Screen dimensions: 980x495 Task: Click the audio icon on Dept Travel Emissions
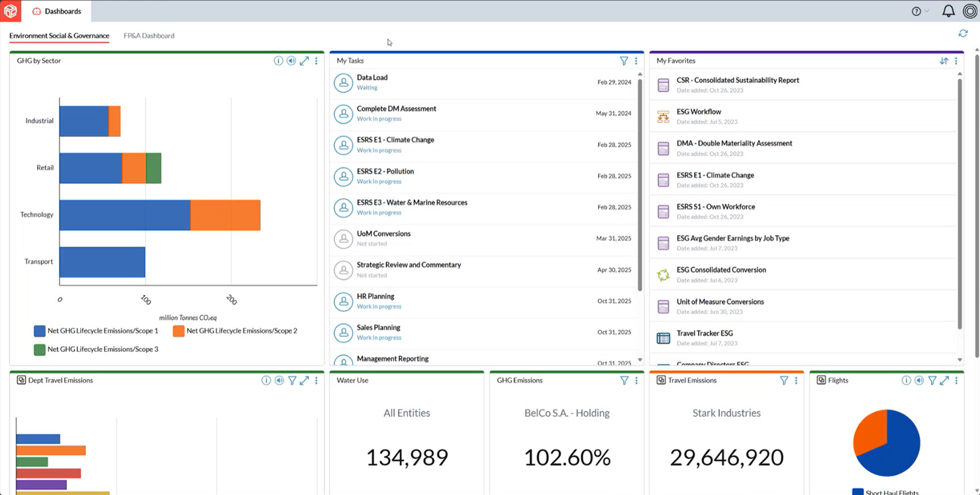(x=279, y=380)
